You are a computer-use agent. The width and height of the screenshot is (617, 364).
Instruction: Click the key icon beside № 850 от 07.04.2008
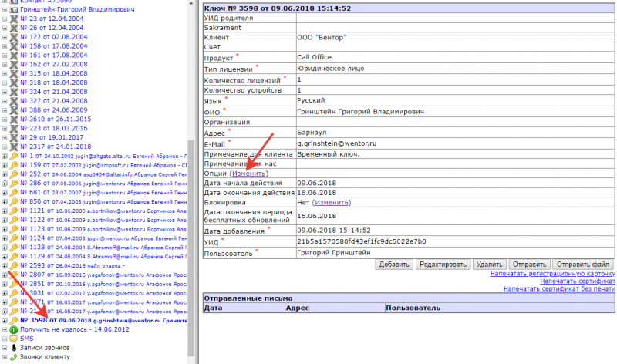click(14, 201)
